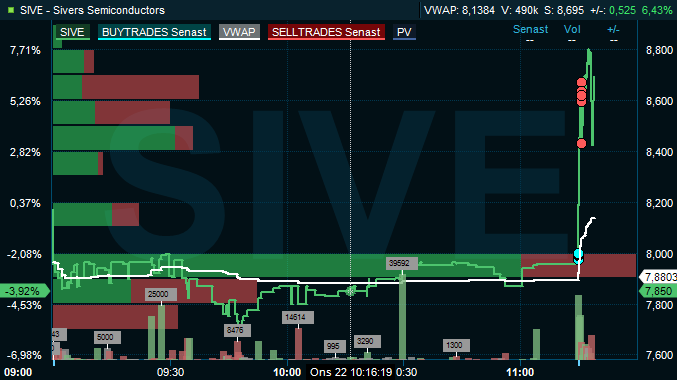
Task: Click the 3290 volume label
Action: pos(367,341)
